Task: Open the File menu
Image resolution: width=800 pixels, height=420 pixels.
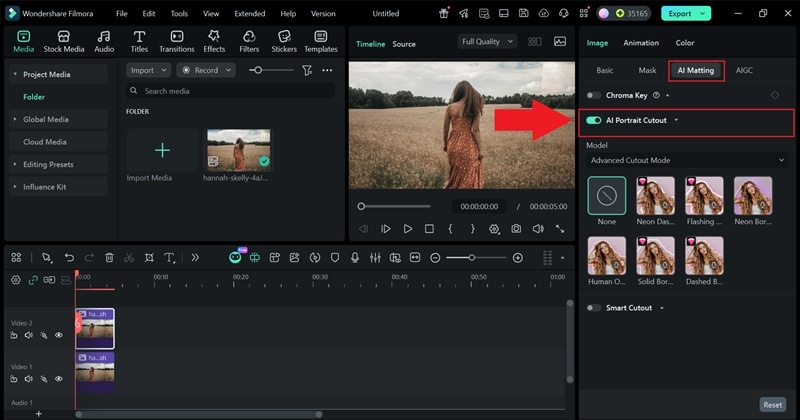Action: tap(121, 13)
